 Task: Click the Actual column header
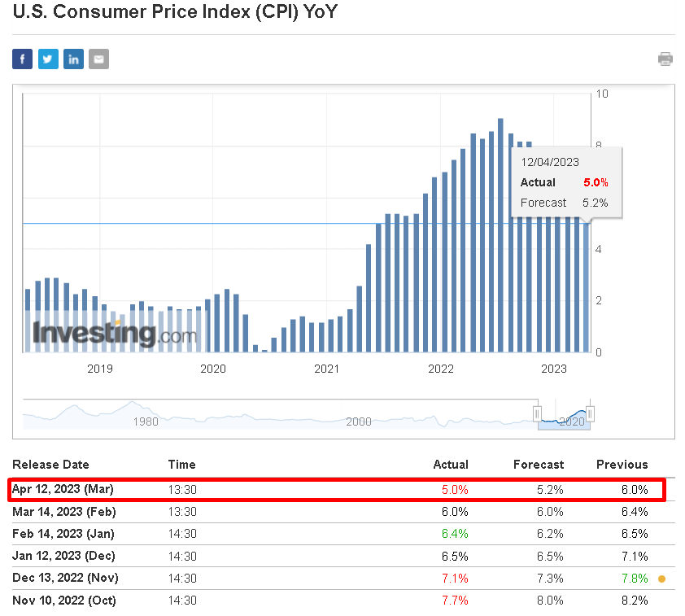(451, 465)
